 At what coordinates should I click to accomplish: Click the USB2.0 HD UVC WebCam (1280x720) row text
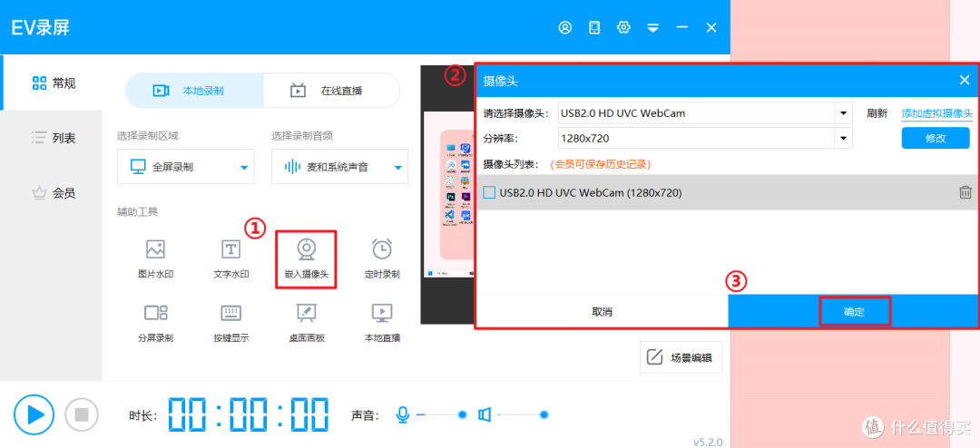[591, 192]
